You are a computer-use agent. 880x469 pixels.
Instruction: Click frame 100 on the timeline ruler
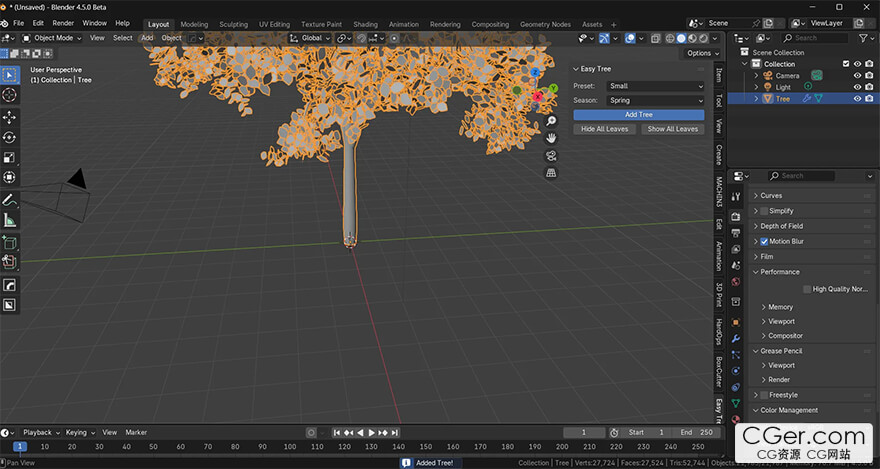coord(289,447)
